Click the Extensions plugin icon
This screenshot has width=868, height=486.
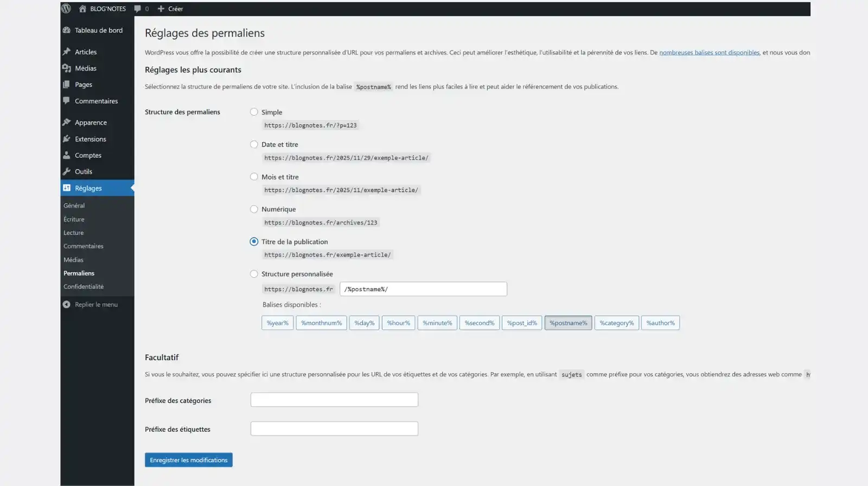[67, 139]
